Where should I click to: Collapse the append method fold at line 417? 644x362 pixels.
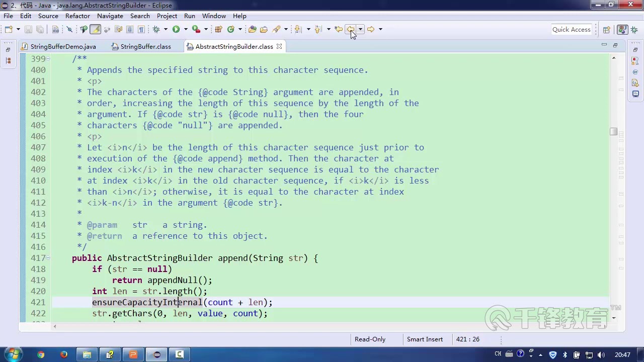click(x=48, y=258)
